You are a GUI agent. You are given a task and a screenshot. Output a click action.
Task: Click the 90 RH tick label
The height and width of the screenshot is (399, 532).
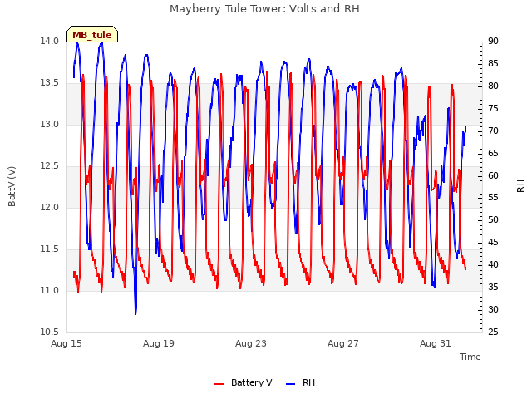click(493, 42)
